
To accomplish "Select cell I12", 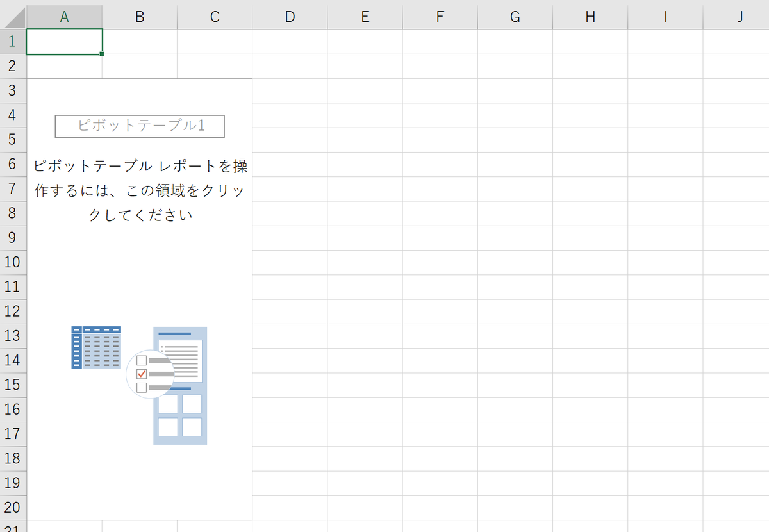I will (x=665, y=311).
